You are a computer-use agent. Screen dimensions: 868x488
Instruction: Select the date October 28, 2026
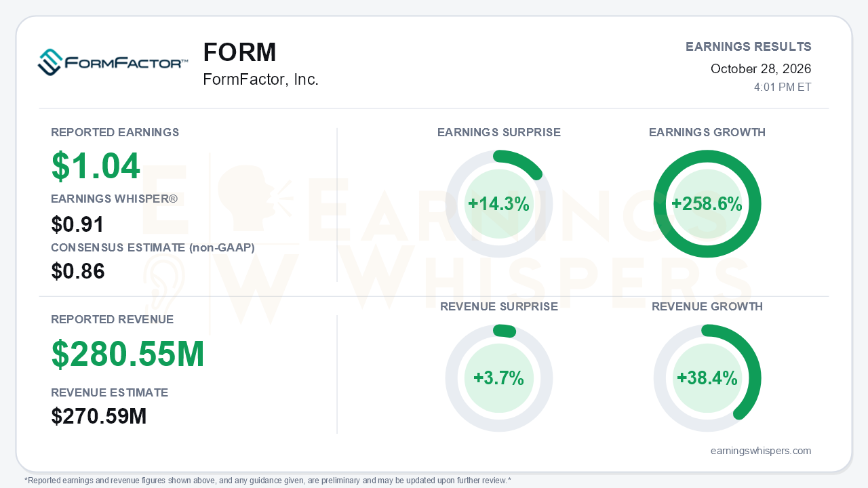click(761, 68)
